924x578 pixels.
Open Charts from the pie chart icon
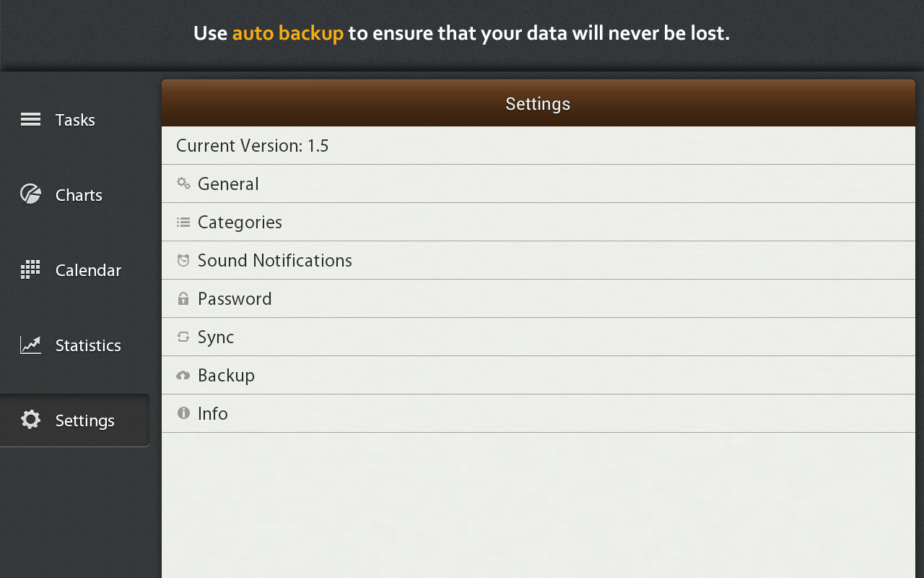[30, 194]
